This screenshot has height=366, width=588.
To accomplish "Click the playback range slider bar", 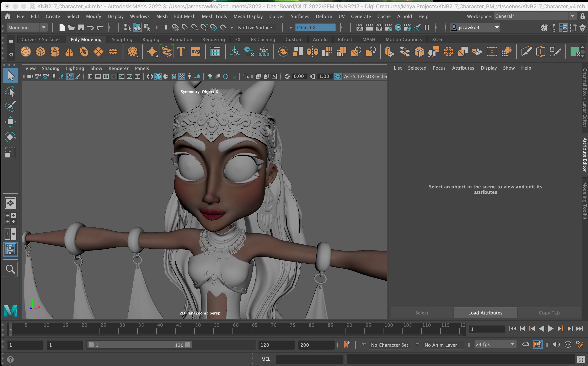I will pyautogui.click(x=139, y=345).
